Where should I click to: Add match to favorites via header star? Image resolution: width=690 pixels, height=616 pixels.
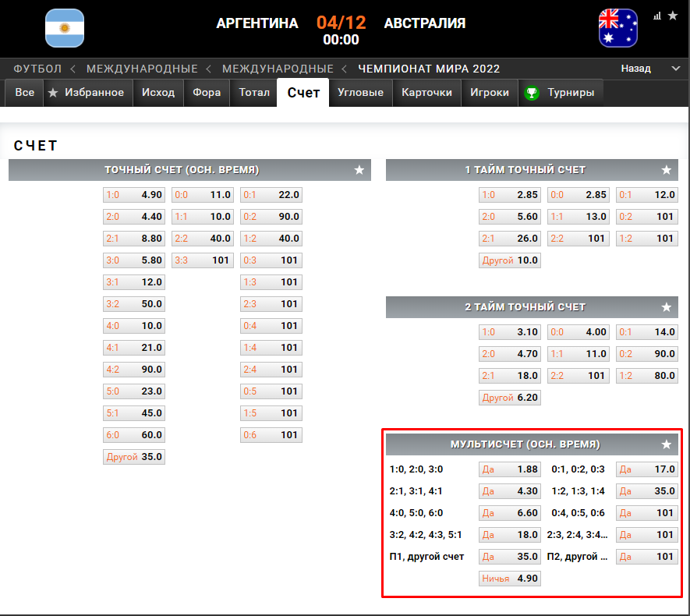click(x=672, y=15)
